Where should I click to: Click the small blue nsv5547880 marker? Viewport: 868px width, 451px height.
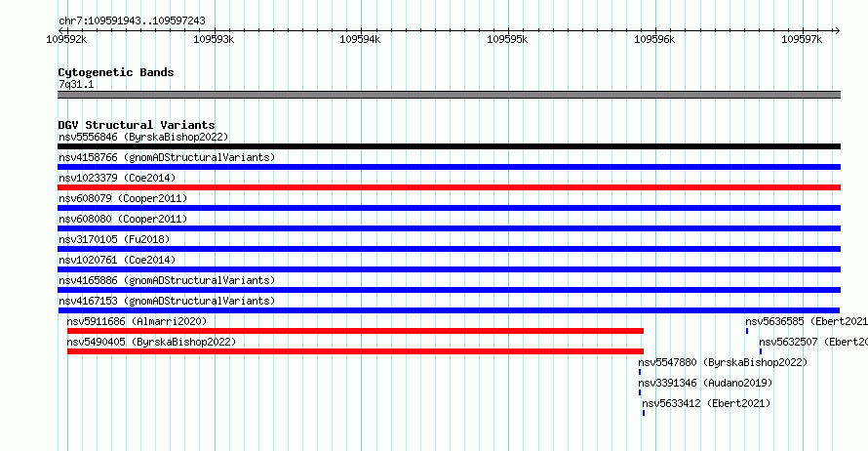pyautogui.click(x=640, y=372)
